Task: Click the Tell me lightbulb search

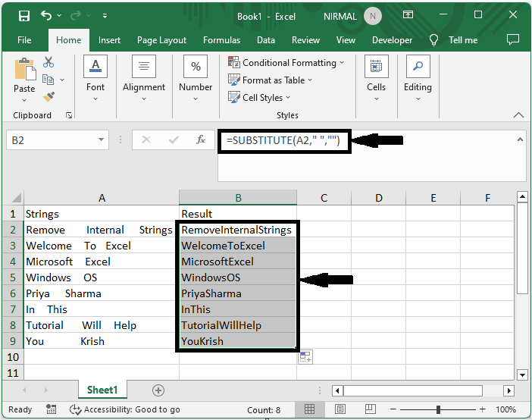Action: [x=434, y=40]
